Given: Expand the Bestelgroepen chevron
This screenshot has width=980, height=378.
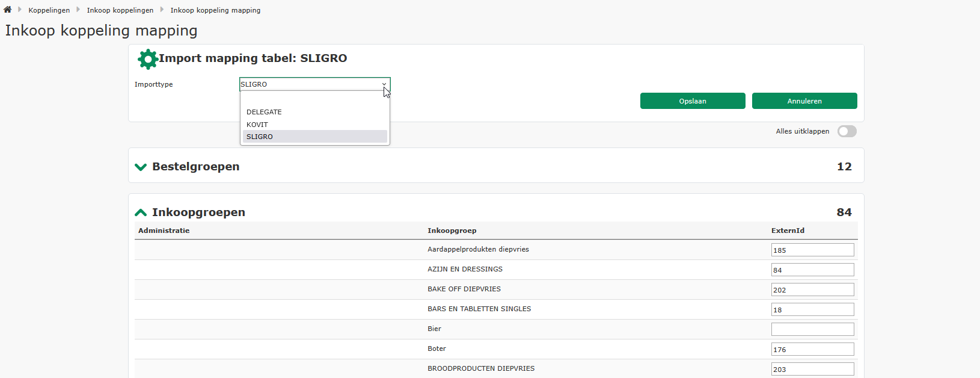Looking at the screenshot, I should click(141, 167).
